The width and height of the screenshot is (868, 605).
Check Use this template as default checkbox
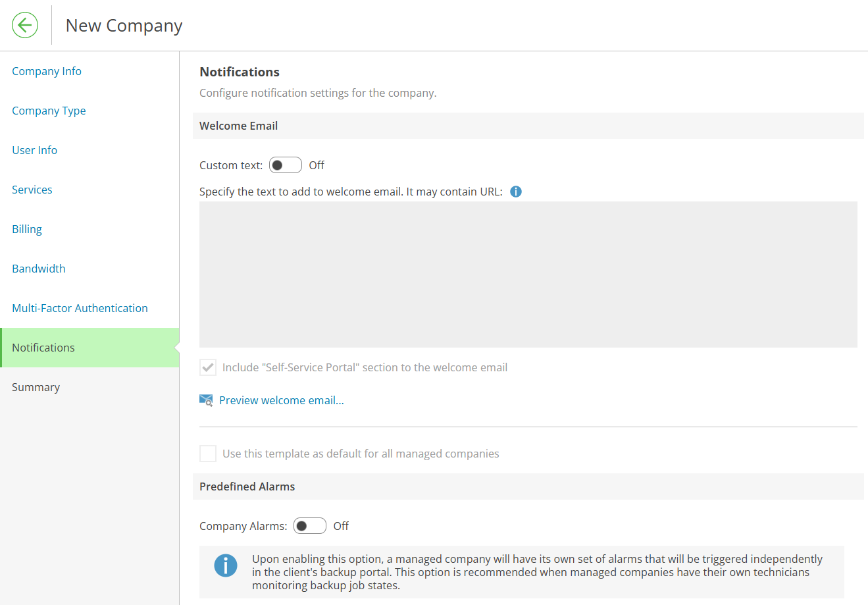pyautogui.click(x=208, y=454)
